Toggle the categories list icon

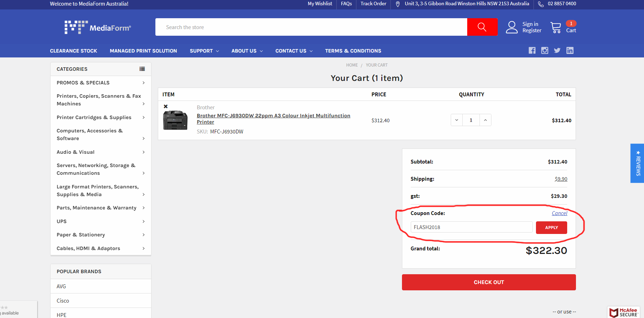142,69
